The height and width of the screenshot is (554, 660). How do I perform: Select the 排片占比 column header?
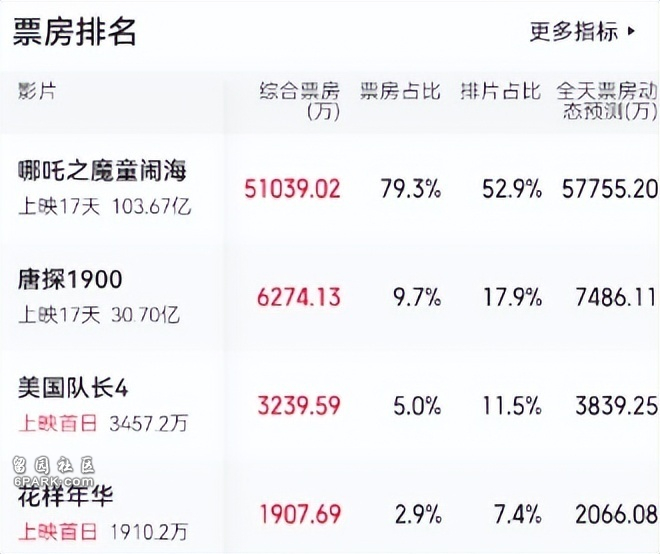click(500, 90)
